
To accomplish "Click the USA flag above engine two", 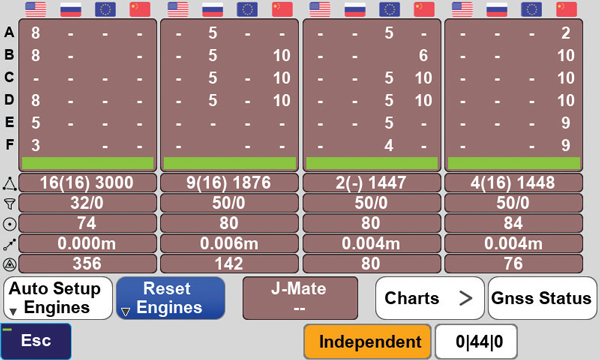I will point(178,10).
